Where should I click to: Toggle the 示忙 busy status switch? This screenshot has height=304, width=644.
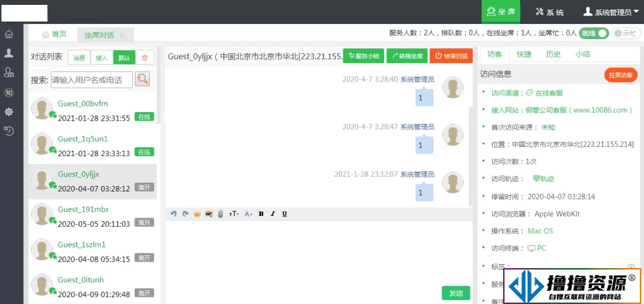(626, 34)
